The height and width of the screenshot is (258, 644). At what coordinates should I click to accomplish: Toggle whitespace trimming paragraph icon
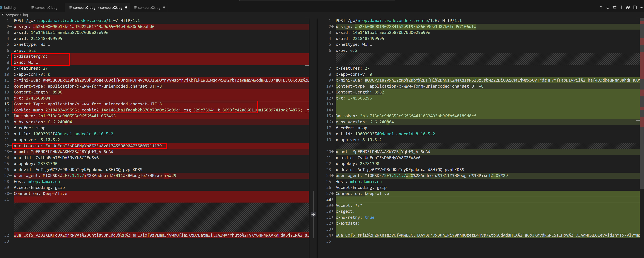coord(621,7)
